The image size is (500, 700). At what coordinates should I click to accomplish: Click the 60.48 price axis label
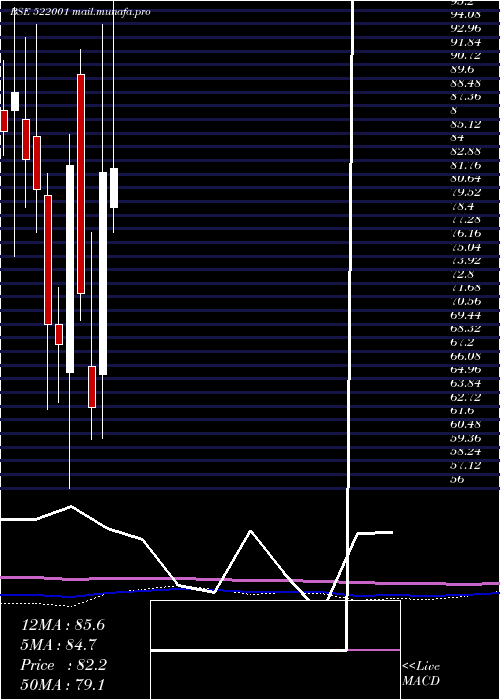pyautogui.click(x=466, y=425)
